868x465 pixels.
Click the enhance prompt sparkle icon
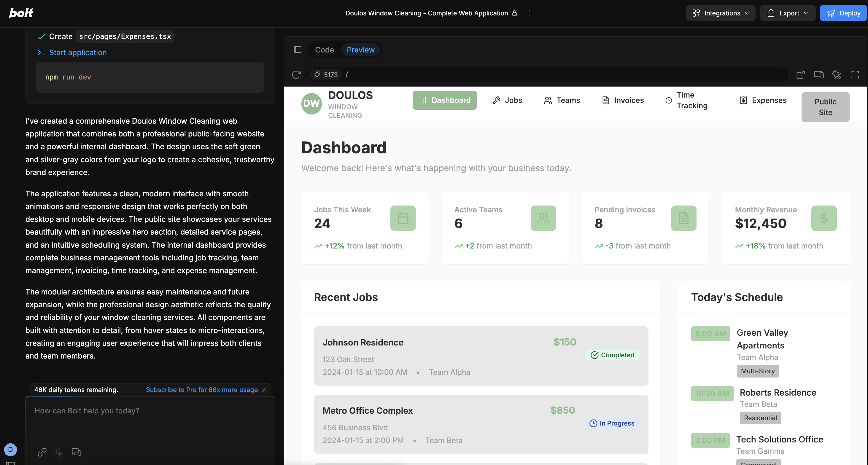tap(59, 452)
